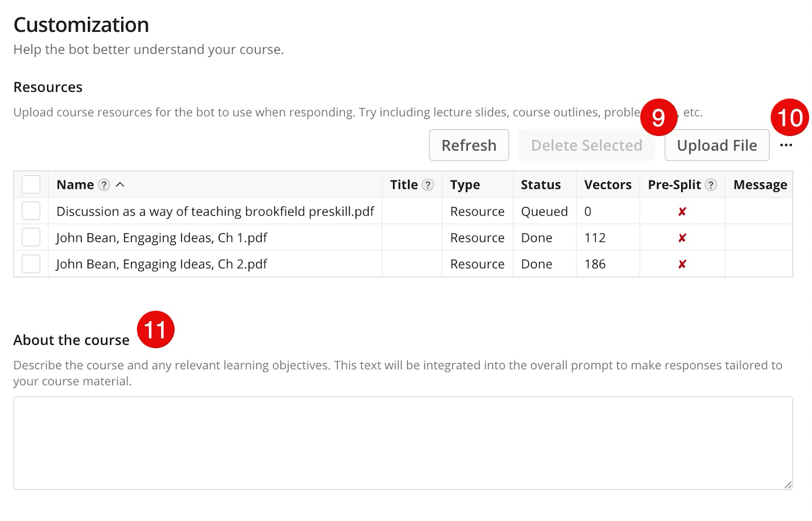
Task: Click the Type column header
Action: click(x=465, y=185)
